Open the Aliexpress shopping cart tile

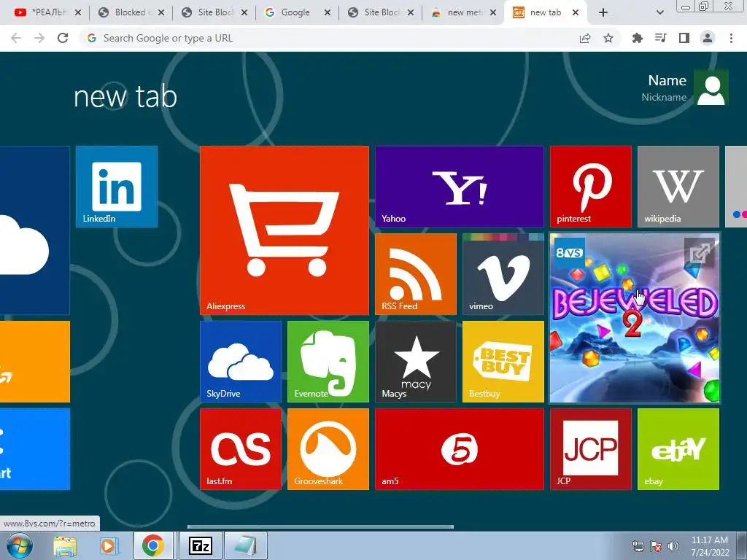coord(285,230)
